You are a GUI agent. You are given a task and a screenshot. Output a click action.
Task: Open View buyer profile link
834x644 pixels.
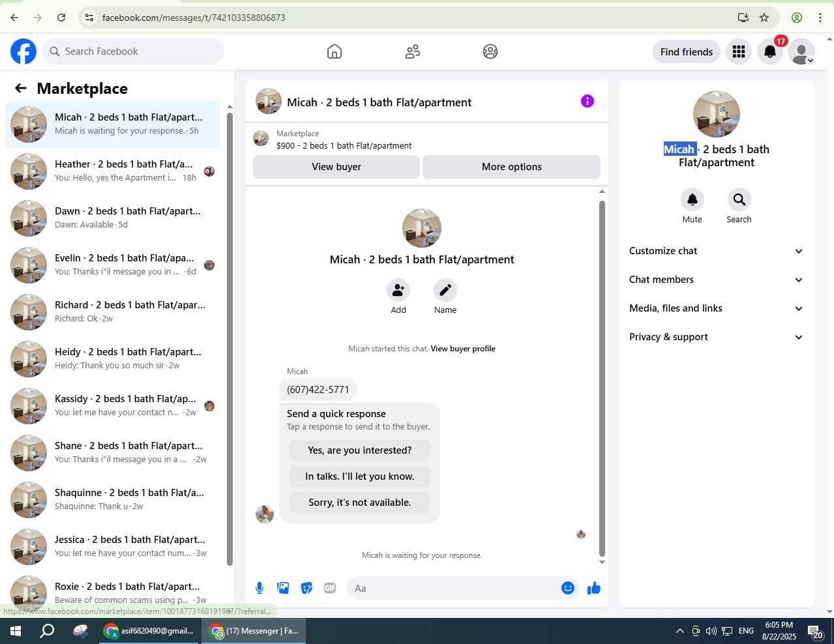(463, 349)
